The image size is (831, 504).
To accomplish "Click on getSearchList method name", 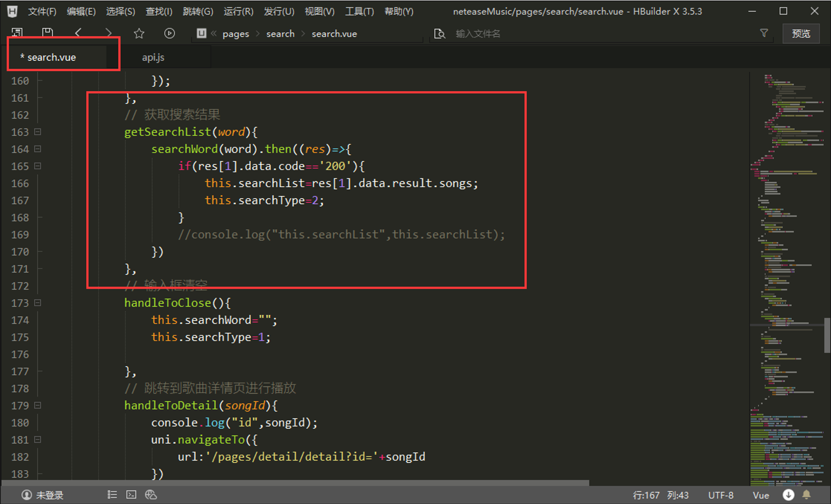I will [x=168, y=132].
